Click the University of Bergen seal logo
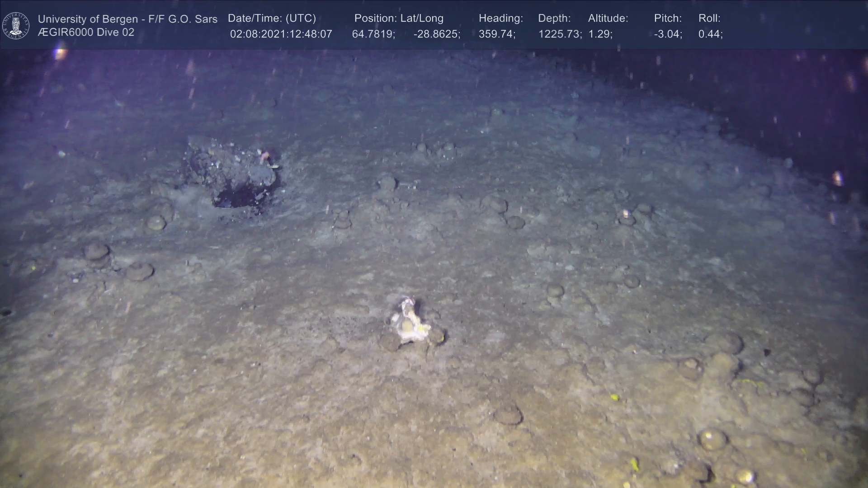 pyautogui.click(x=16, y=25)
